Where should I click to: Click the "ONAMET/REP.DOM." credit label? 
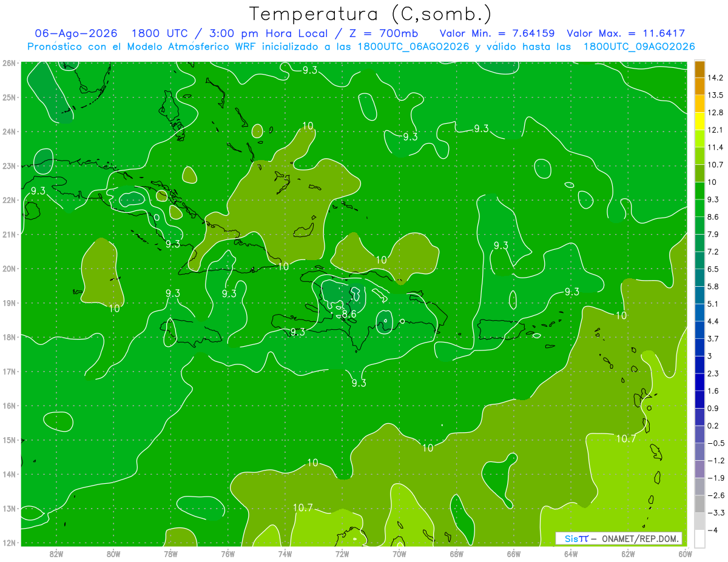(x=641, y=538)
